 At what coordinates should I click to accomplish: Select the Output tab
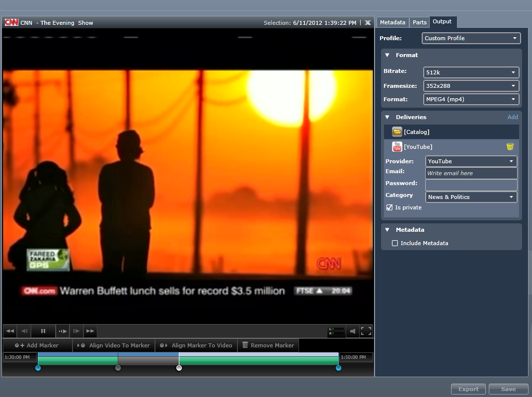(x=442, y=21)
